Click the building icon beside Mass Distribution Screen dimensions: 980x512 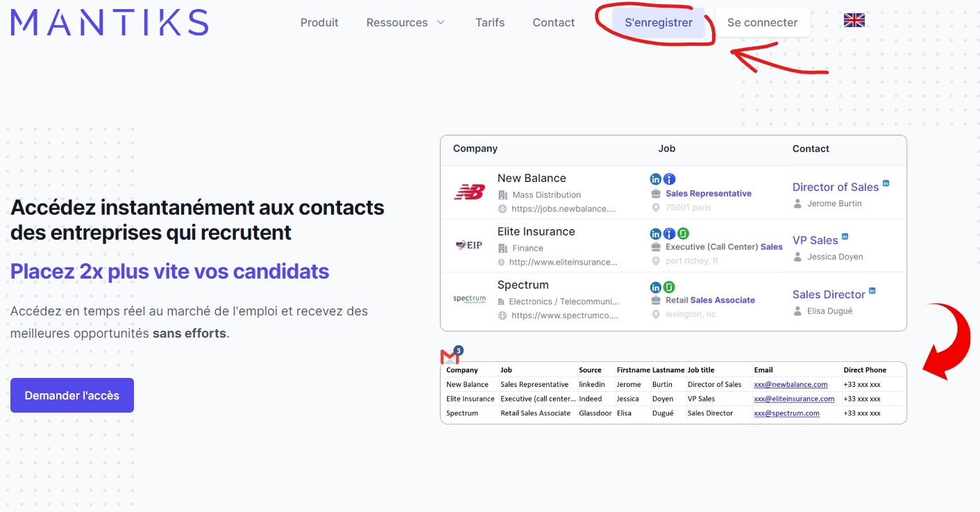(502, 195)
